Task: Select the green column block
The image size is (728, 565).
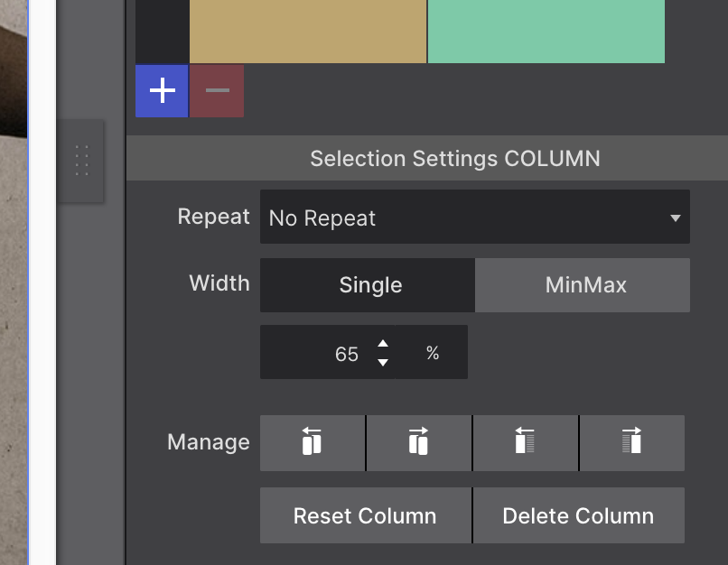Action: [x=546, y=31]
